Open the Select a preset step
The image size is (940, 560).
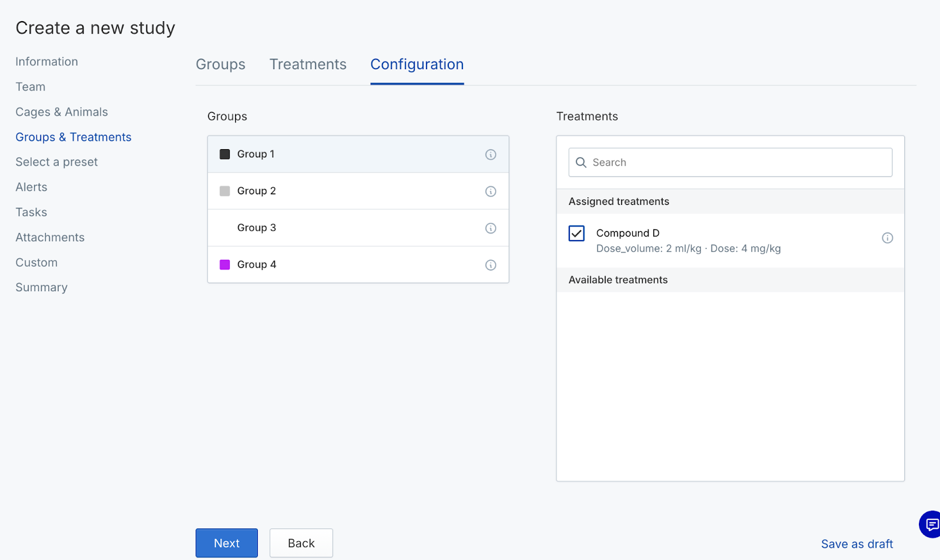[56, 162]
